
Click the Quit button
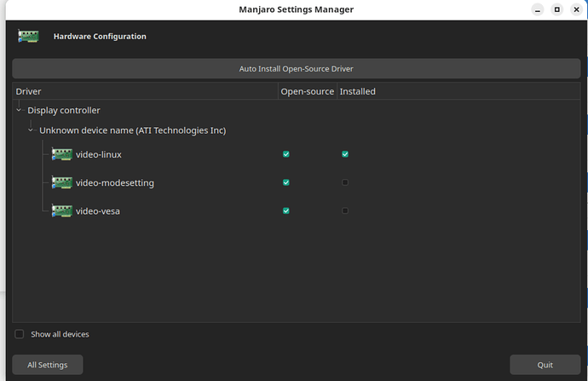pyautogui.click(x=545, y=365)
